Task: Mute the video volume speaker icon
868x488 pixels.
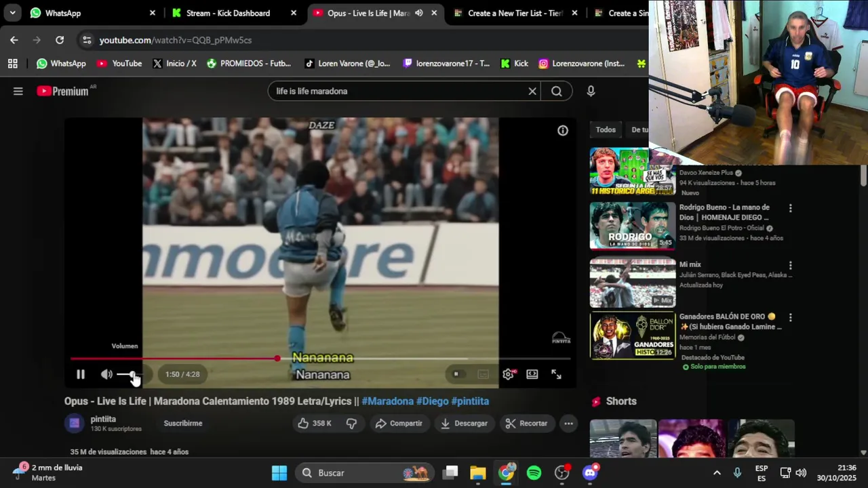Action: (106, 374)
